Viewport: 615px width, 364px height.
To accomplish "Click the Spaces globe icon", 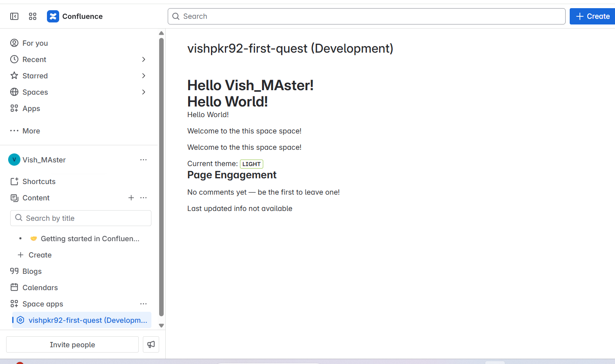I will click(x=14, y=92).
